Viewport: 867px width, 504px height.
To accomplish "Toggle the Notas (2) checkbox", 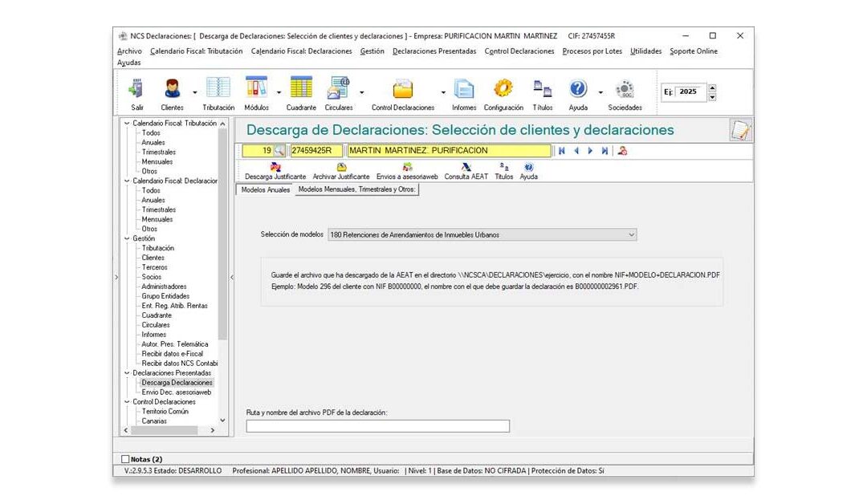I will [125, 459].
